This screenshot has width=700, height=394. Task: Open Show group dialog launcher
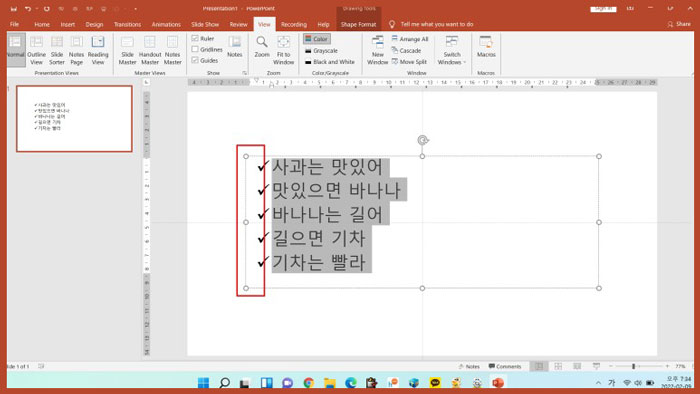point(245,73)
